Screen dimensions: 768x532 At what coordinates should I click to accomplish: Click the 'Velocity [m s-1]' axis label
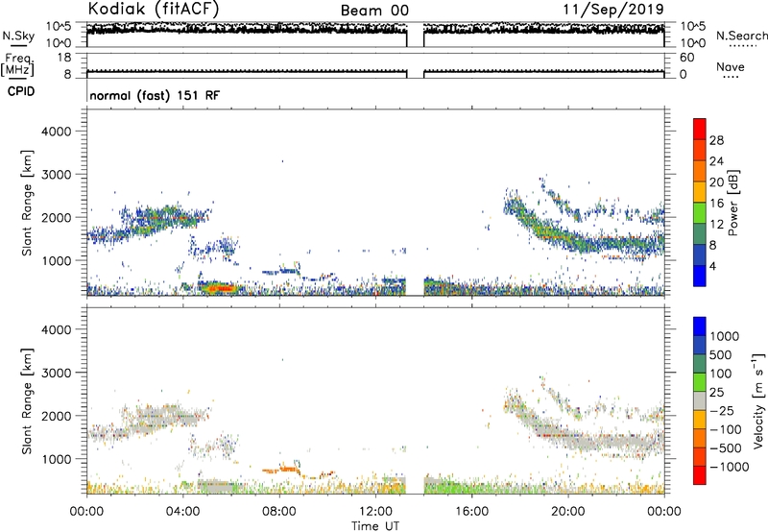[x=758, y=400]
